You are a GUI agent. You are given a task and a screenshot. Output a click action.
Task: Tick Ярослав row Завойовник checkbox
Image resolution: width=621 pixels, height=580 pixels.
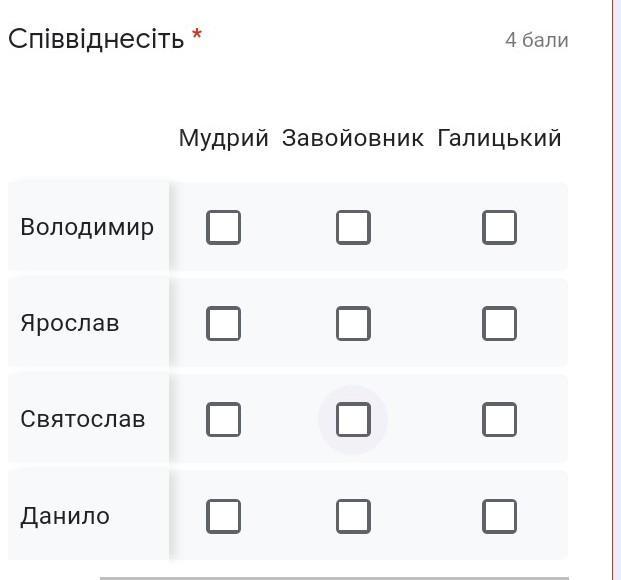pyautogui.click(x=353, y=323)
